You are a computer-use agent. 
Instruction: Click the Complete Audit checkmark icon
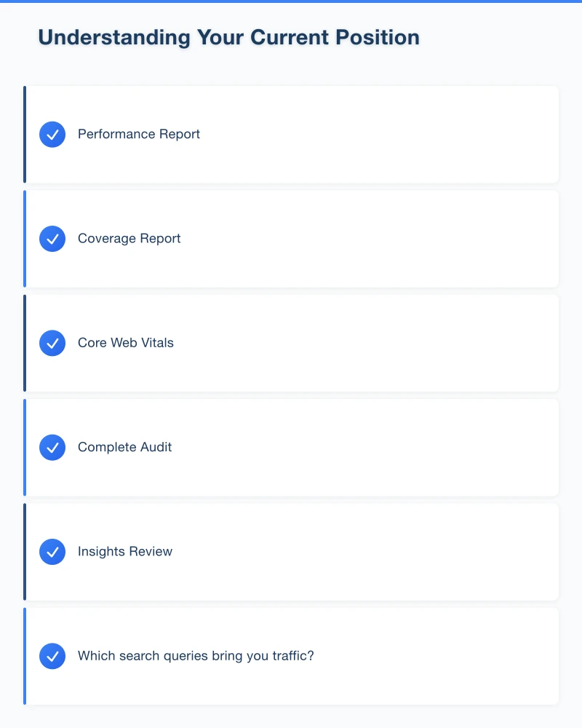click(x=52, y=447)
